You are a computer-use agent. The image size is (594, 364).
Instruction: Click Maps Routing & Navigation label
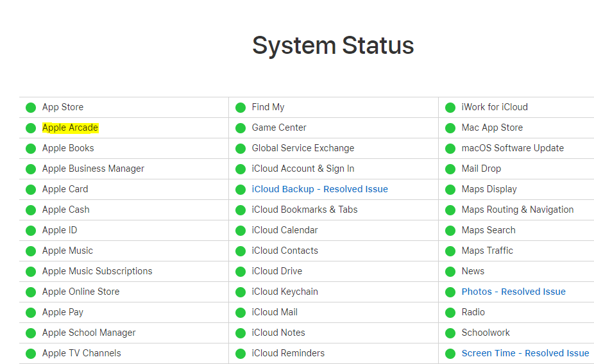[518, 210]
